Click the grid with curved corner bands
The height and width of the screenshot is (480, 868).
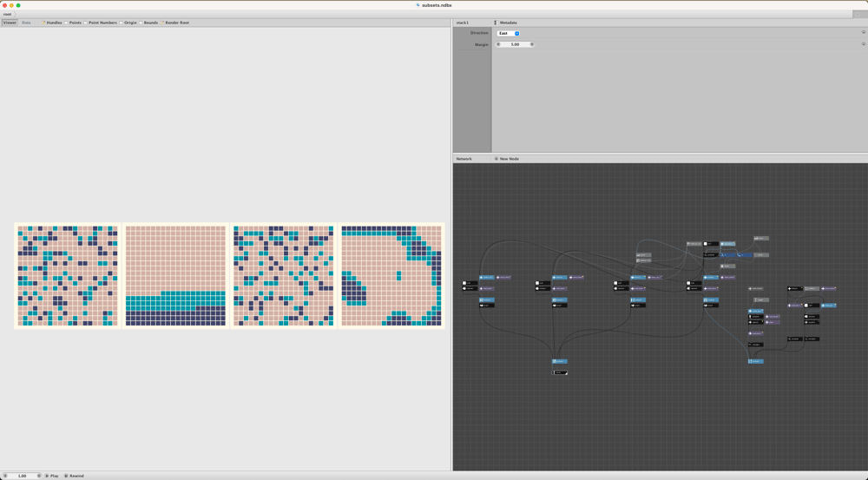point(391,276)
